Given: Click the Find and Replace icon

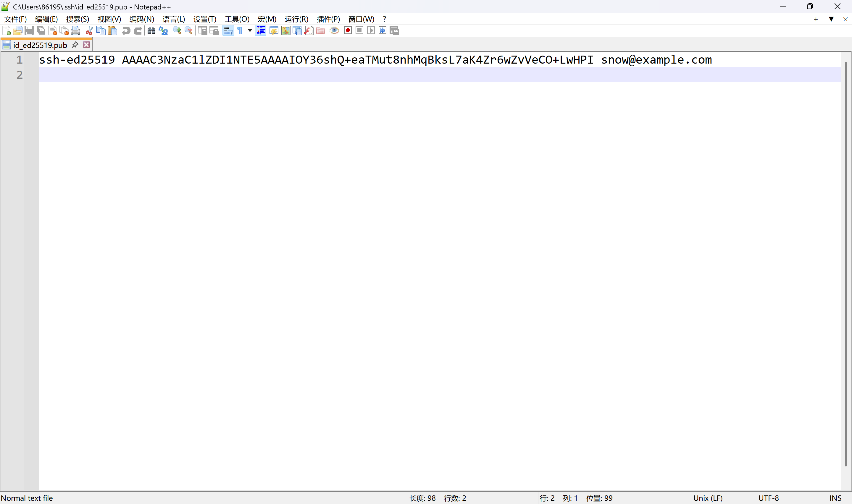Looking at the screenshot, I should [x=163, y=31].
